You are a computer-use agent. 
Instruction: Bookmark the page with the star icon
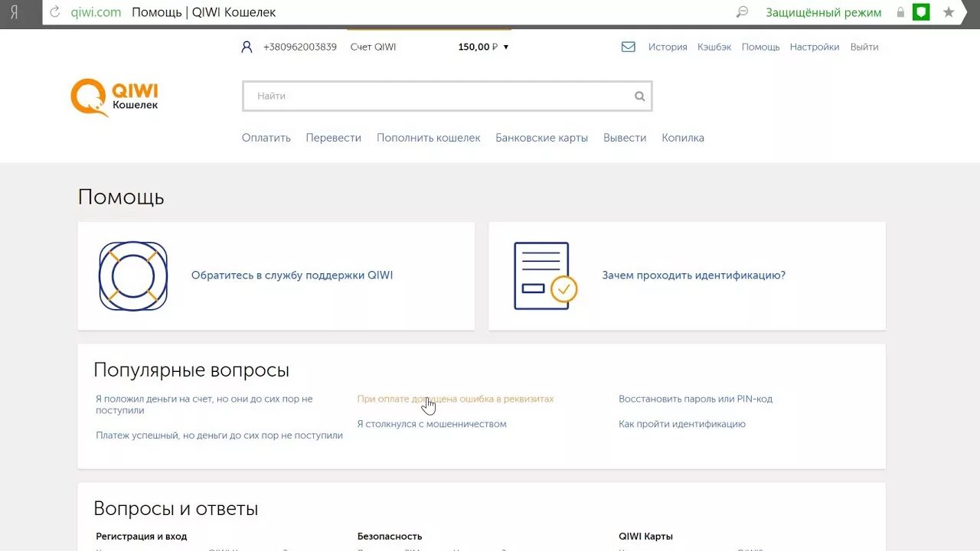(949, 12)
